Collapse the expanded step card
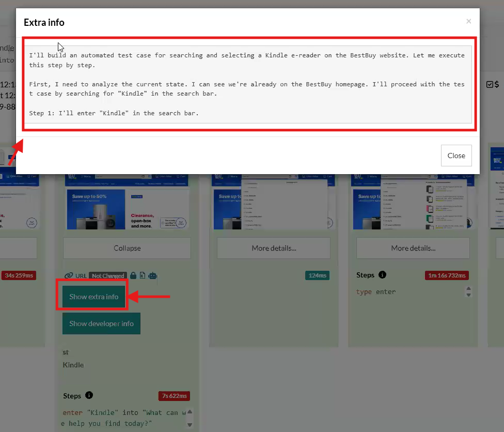Viewport: 504px width, 432px height. [x=127, y=248]
